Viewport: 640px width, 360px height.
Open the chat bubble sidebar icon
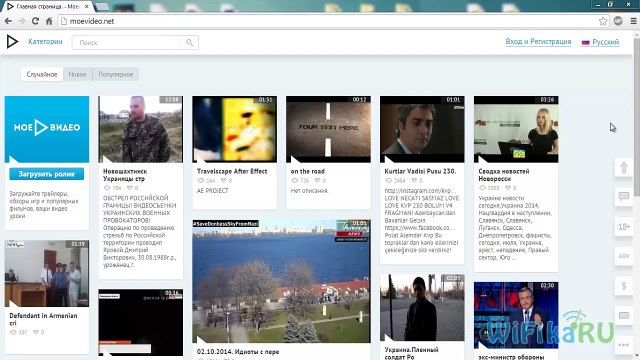[624, 197]
